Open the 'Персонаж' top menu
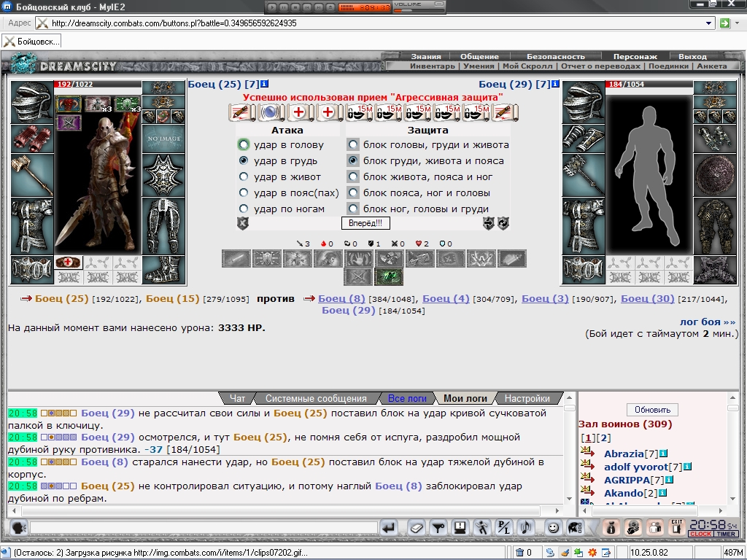747x560 pixels. point(635,56)
